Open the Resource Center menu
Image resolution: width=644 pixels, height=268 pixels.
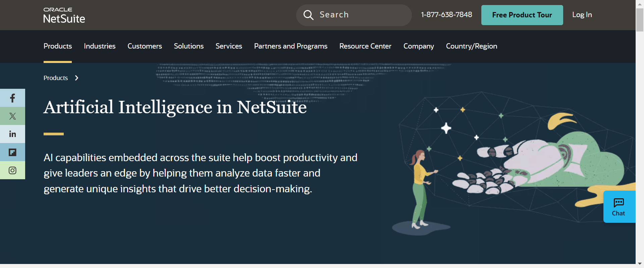point(365,46)
